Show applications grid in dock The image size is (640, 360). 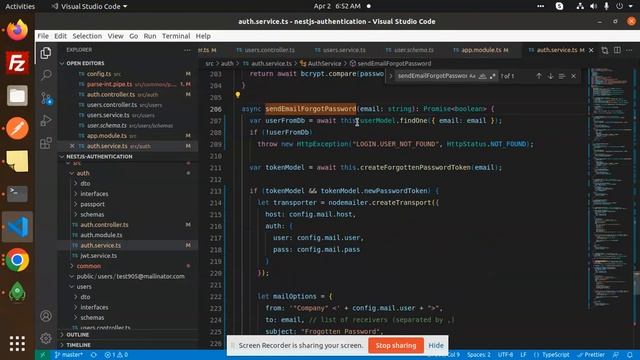17,344
